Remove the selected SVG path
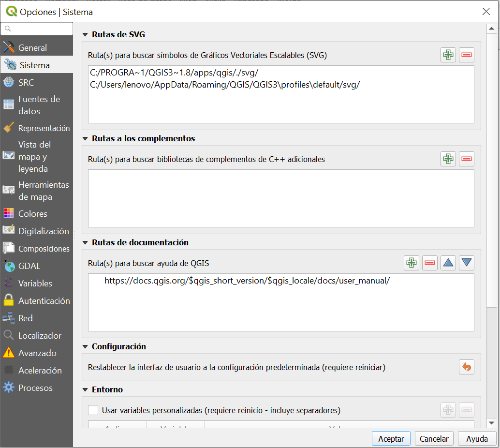This screenshot has width=500, height=448. [x=466, y=55]
